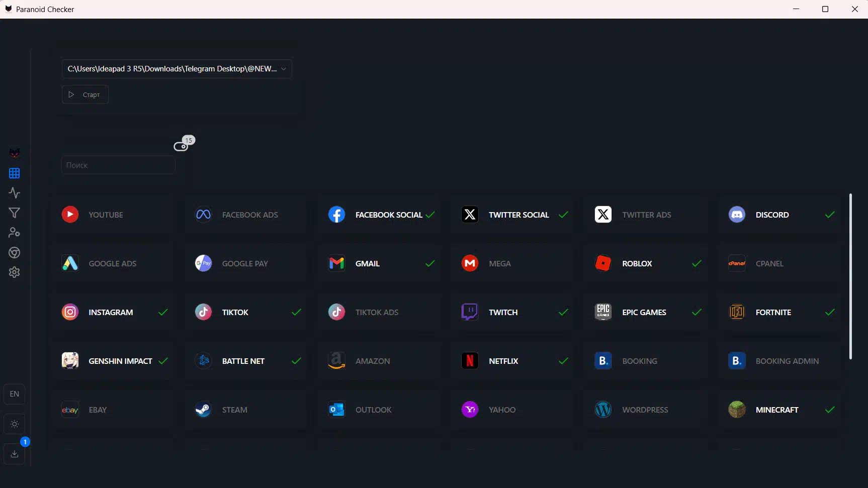Click the YouTube play icon
This screenshot has width=868, height=488.
[x=70, y=215]
